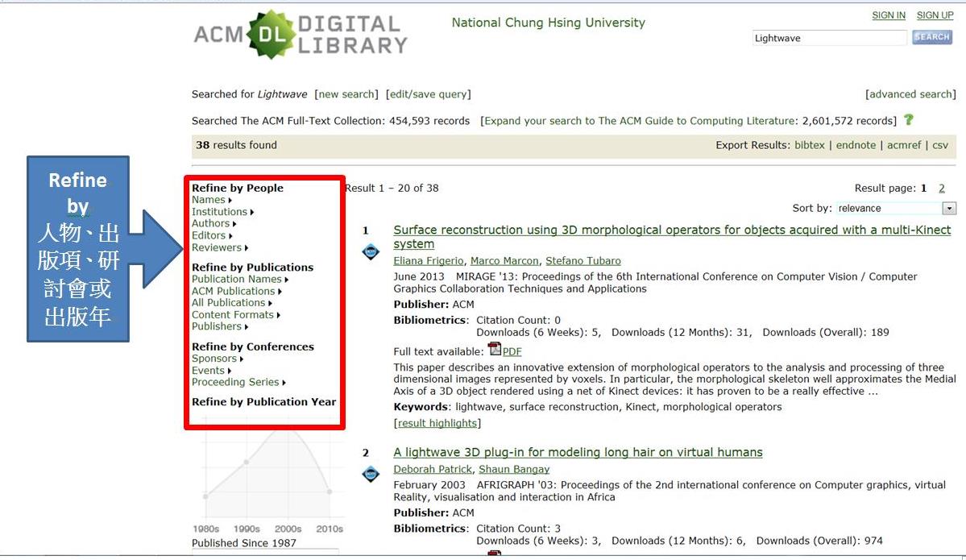Click the 1980s point on publication year chart
Screen dimensions: 966x560
pos(205,496)
